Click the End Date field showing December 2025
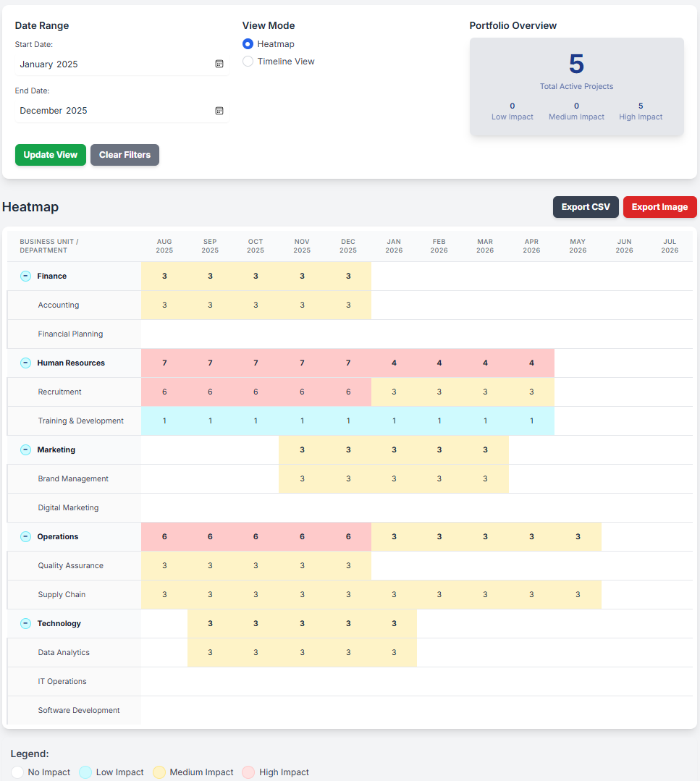 122,111
